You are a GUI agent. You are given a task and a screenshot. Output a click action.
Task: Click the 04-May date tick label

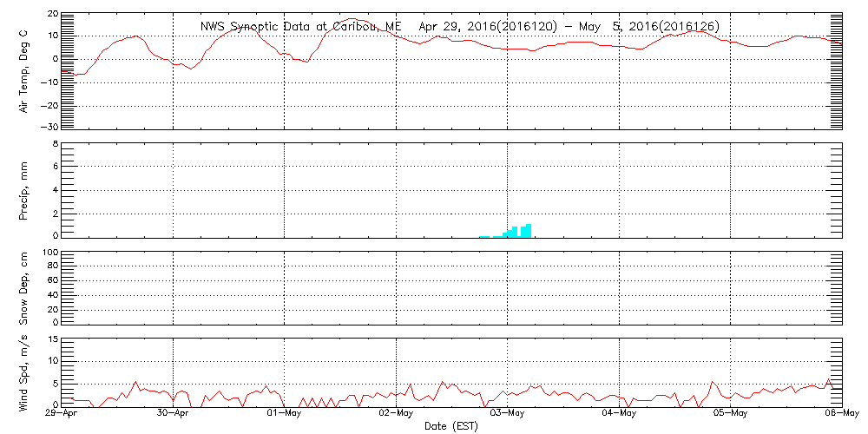pyautogui.click(x=620, y=414)
